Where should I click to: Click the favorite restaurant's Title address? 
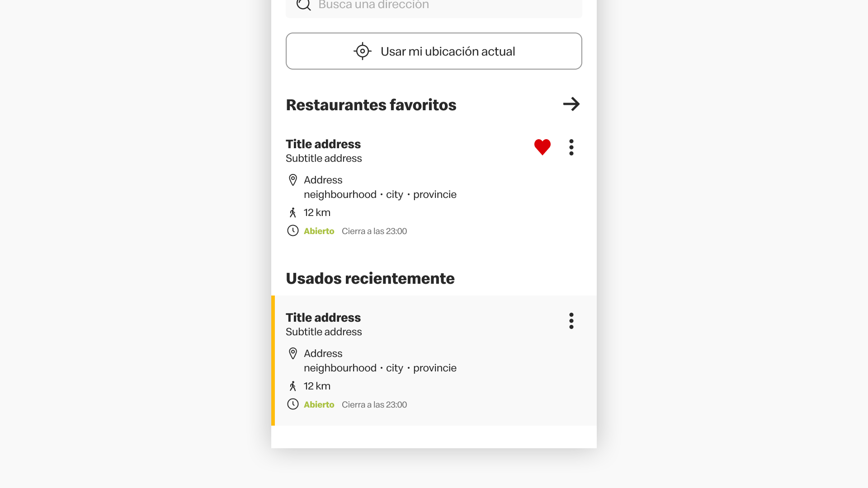323,144
